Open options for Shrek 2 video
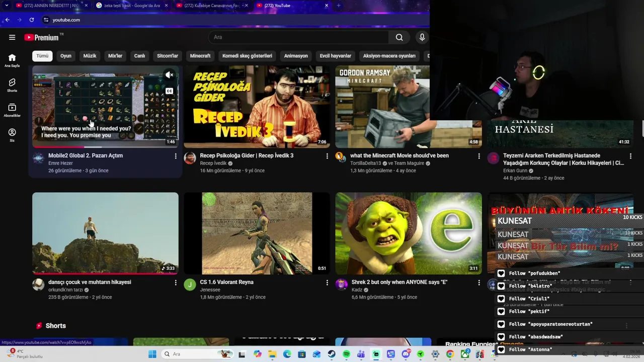Image resolution: width=644 pixels, height=362 pixels. 478,283
